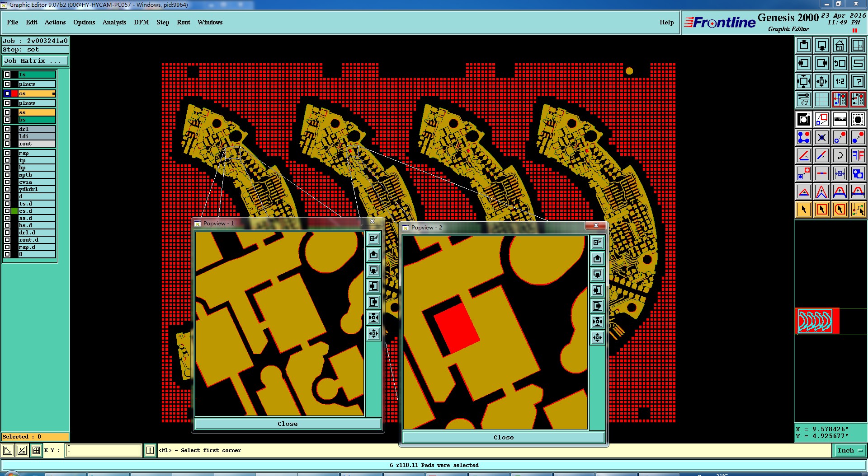The height and width of the screenshot is (476, 868).
Task: Click the question mark help icon
Action: tap(858, 81)
